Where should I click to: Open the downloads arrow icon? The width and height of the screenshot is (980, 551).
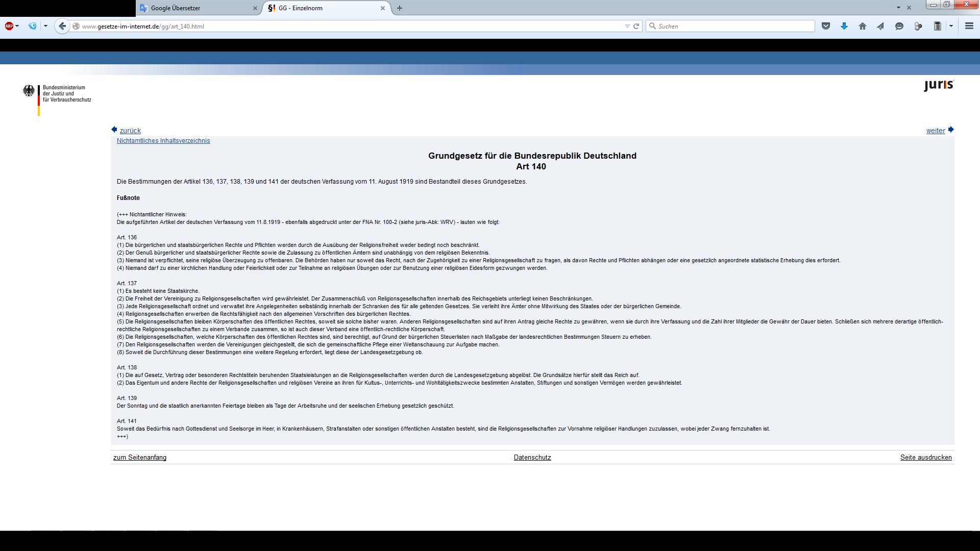(x=844, y=26)
